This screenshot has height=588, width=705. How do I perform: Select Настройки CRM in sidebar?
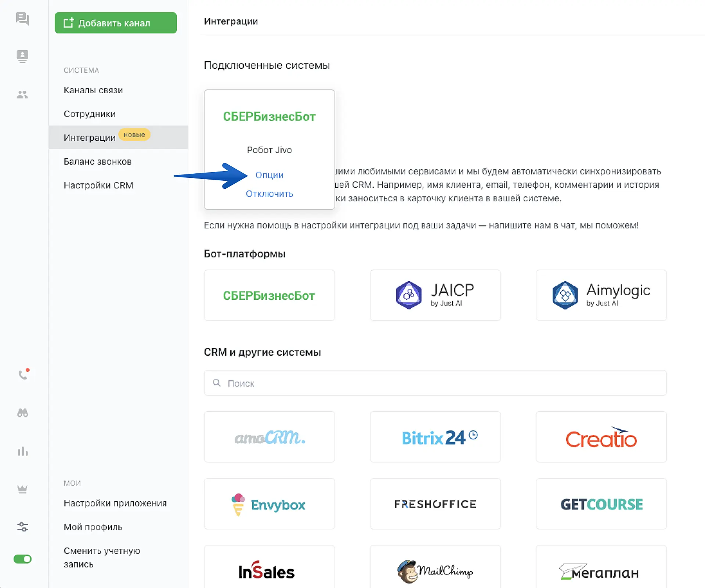click(98, 185)
